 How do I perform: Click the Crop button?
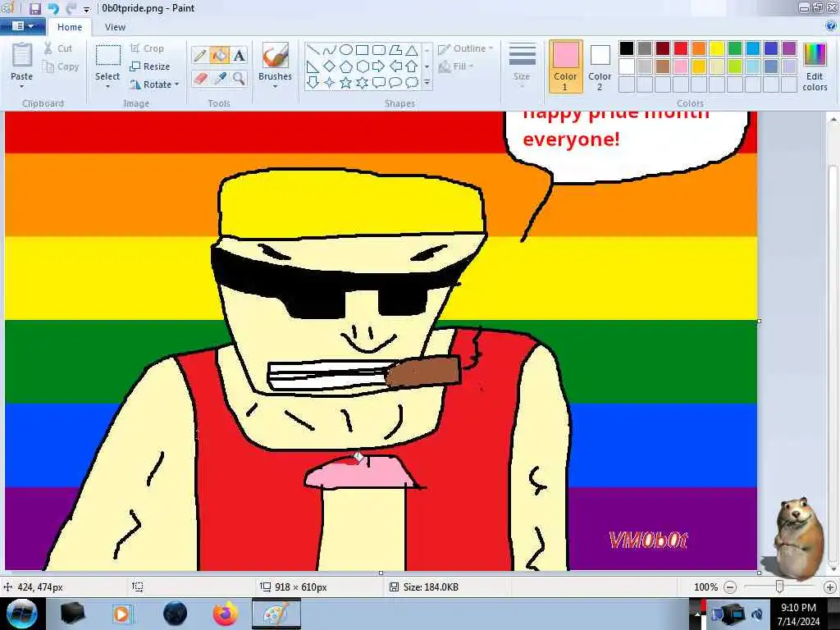point(147,48)
